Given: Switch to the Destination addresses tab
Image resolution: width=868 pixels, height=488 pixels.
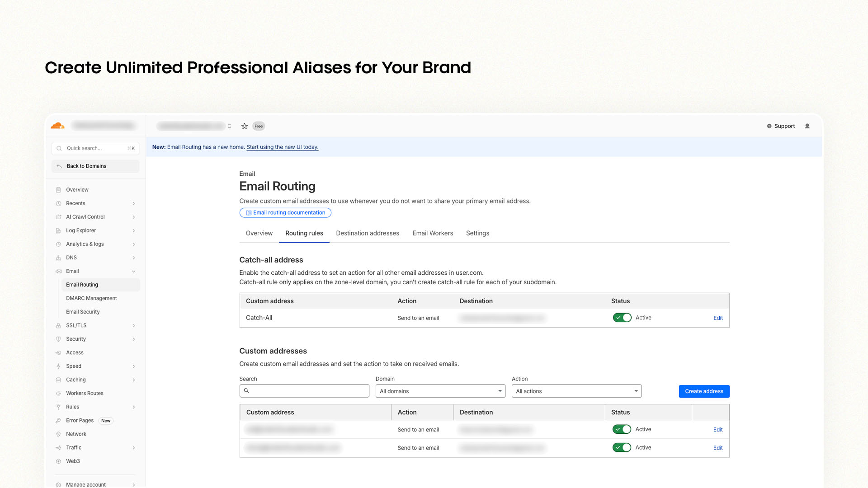Looking at the screenshot, I should (368, 233).
